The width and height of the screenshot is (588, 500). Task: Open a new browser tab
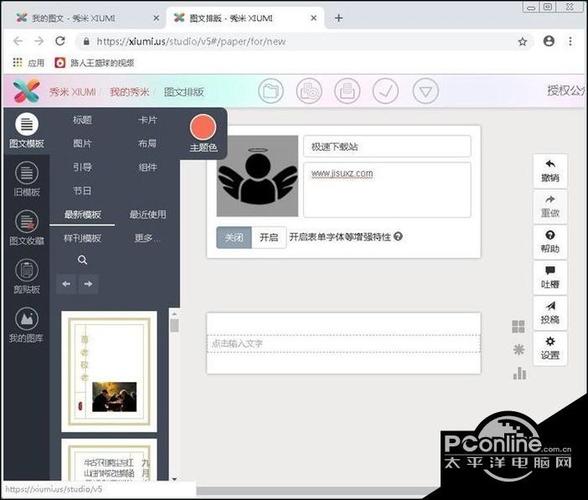(x=339, y=18)
